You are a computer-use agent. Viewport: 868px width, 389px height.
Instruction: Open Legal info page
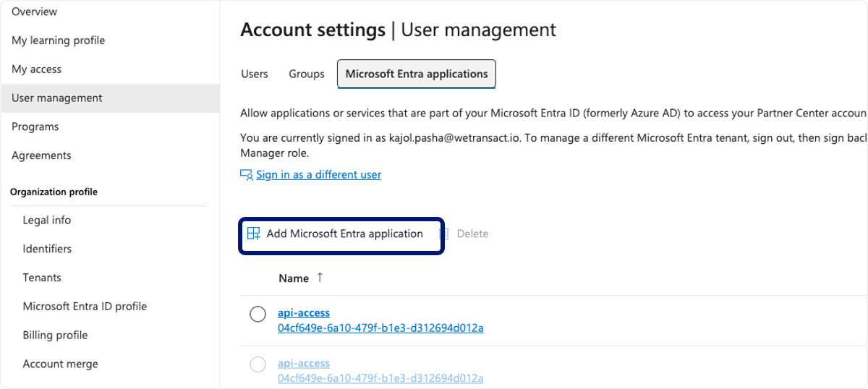tap(47, 220)
